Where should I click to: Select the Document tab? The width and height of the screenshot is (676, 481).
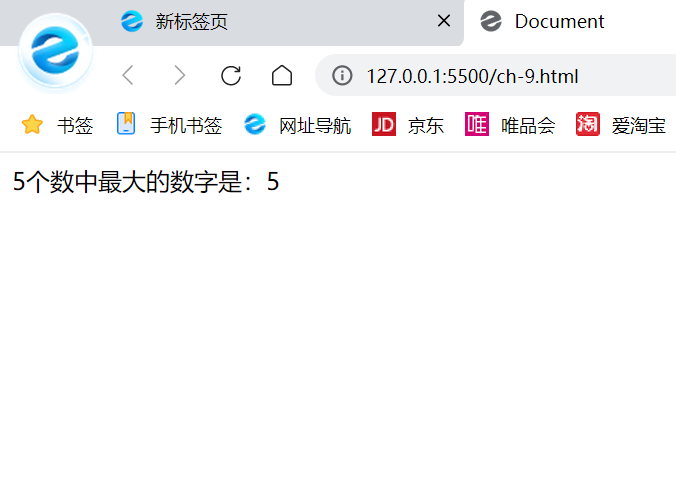tap(559, 22)
